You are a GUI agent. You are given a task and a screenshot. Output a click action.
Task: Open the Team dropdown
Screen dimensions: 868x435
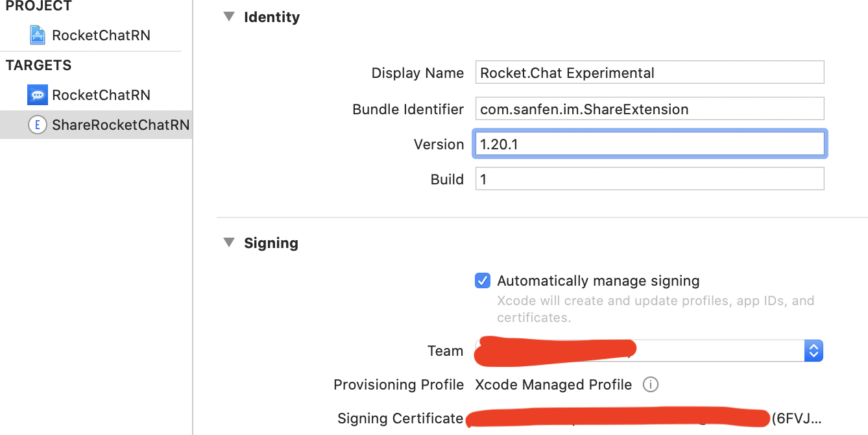[649, 351]
